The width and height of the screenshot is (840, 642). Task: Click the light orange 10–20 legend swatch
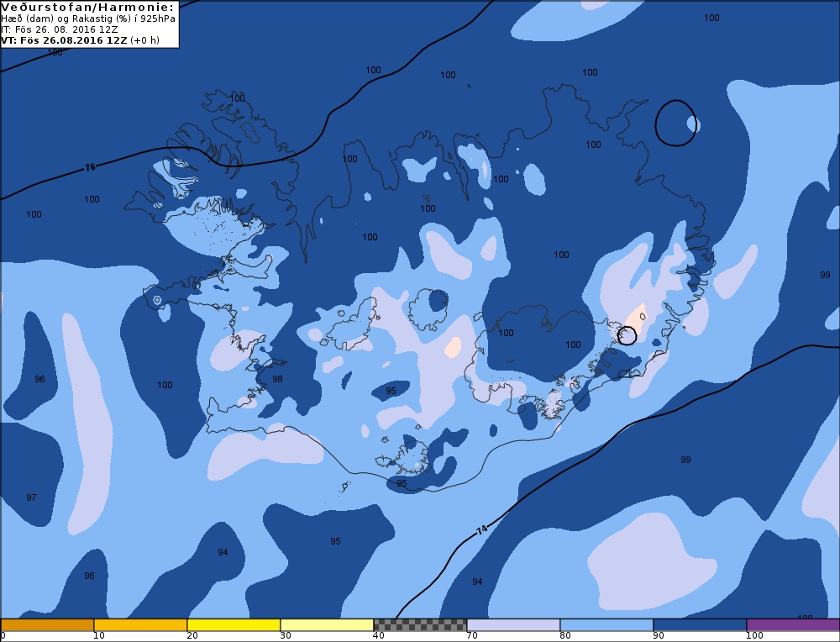[140, 625]
